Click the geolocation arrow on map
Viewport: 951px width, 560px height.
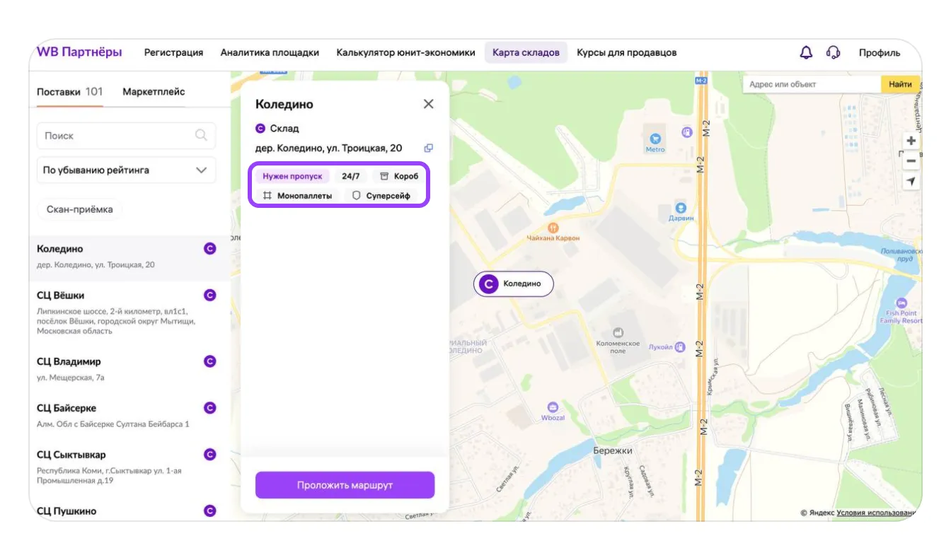[x=911, y=182]
